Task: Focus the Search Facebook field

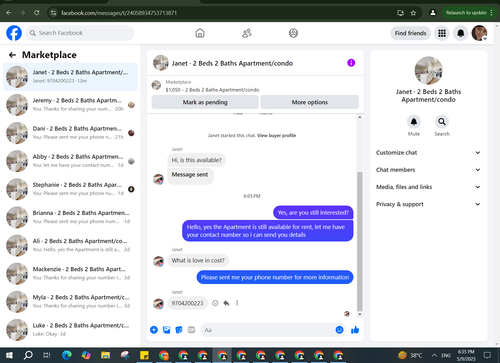Action: point(80,33)
